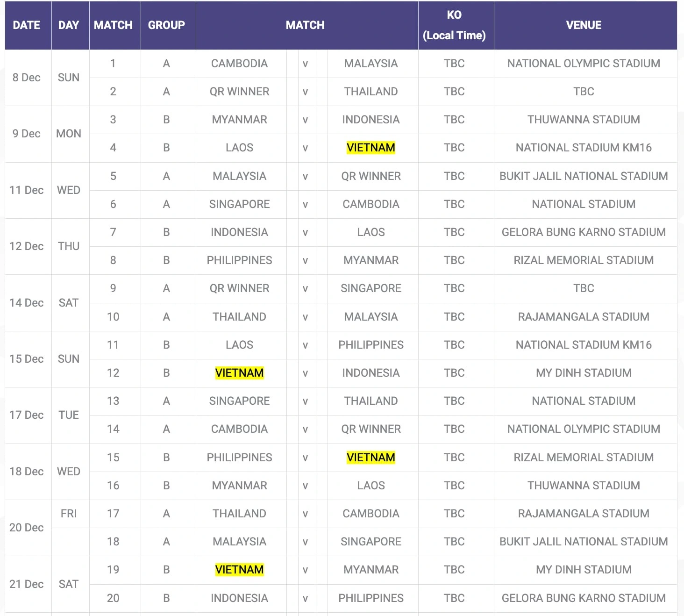
Task: Click TBC kickoff time in match 1 row
Action: 454,64
